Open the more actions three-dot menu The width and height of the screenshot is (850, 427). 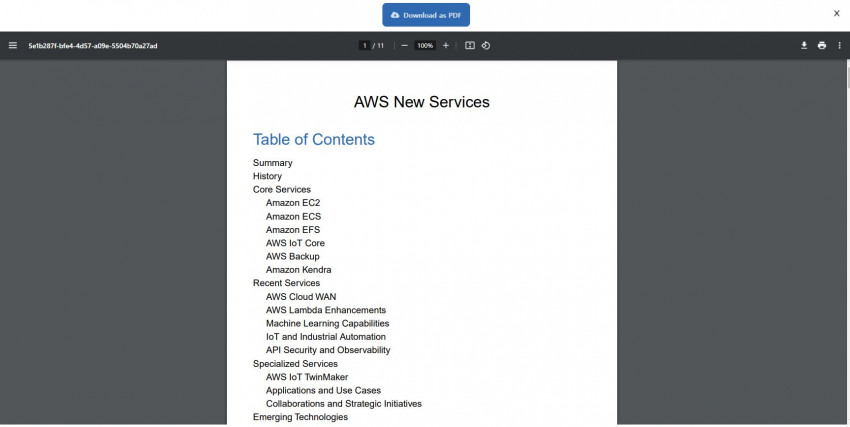tap(839, 45)
